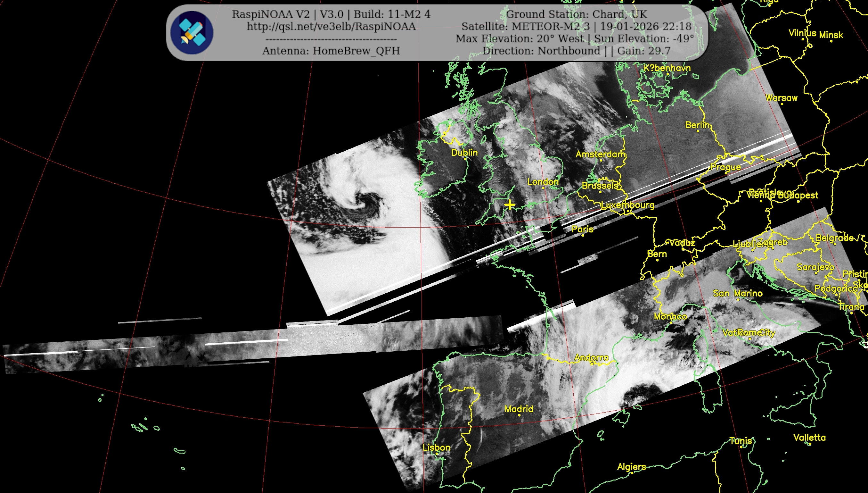Select the Paris city label
The height and width of the screenshot is (493, 868).
tap(582, 229)
